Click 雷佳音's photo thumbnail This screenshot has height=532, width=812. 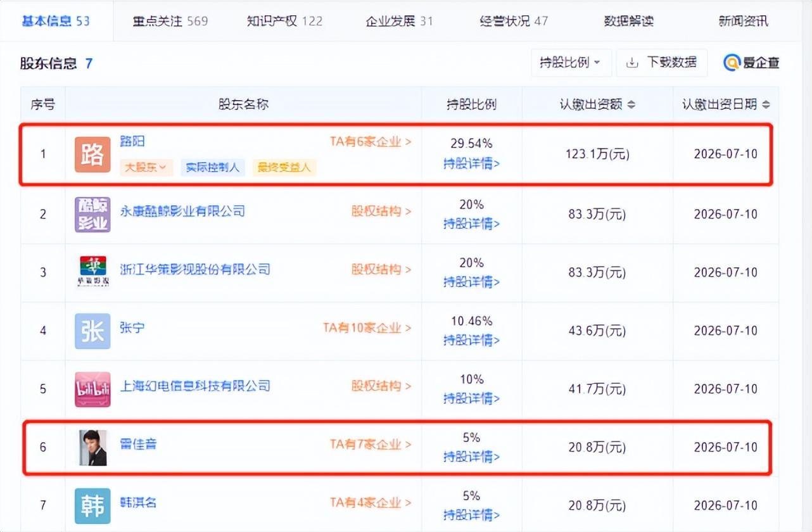pos(92,447)
